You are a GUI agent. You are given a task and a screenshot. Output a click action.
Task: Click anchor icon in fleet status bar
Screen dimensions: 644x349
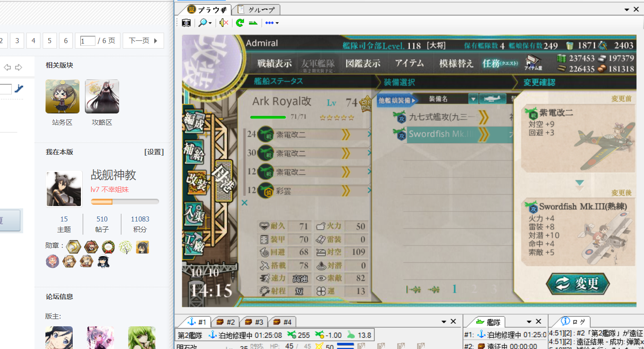(212, 335)
